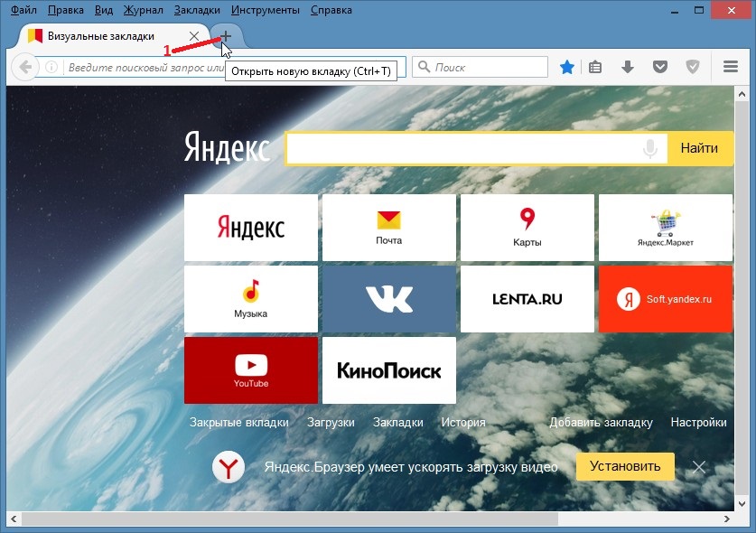Dismiss the Яндекс.Браузер banner with X

698,467
